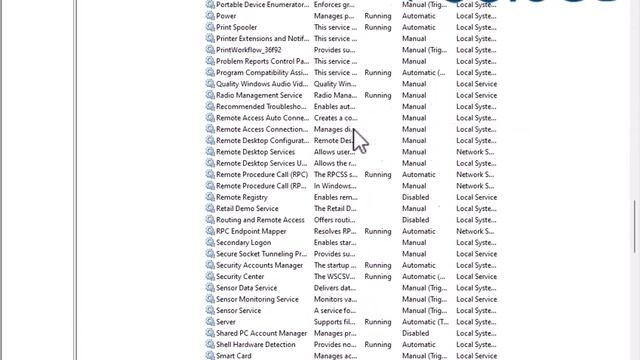
Task: Click the gear icon beside Sensor Service
Action: (x=210, y=311)
